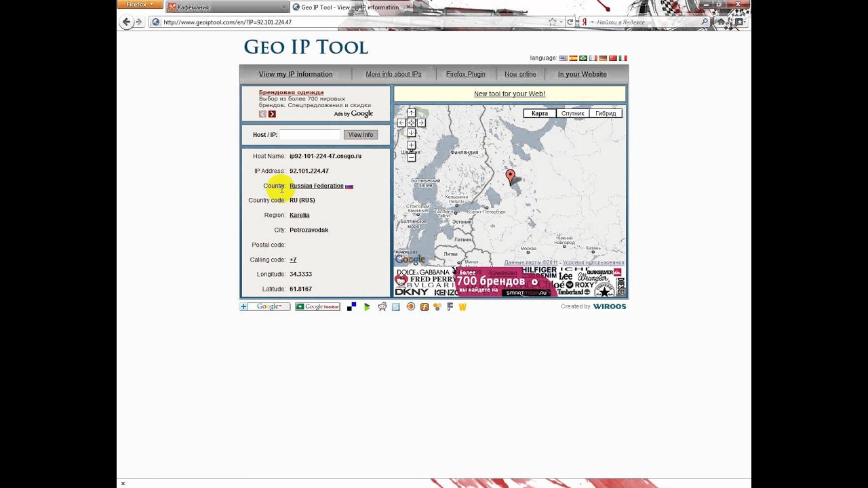Click the green play-arrow share icon

[367, 307]
